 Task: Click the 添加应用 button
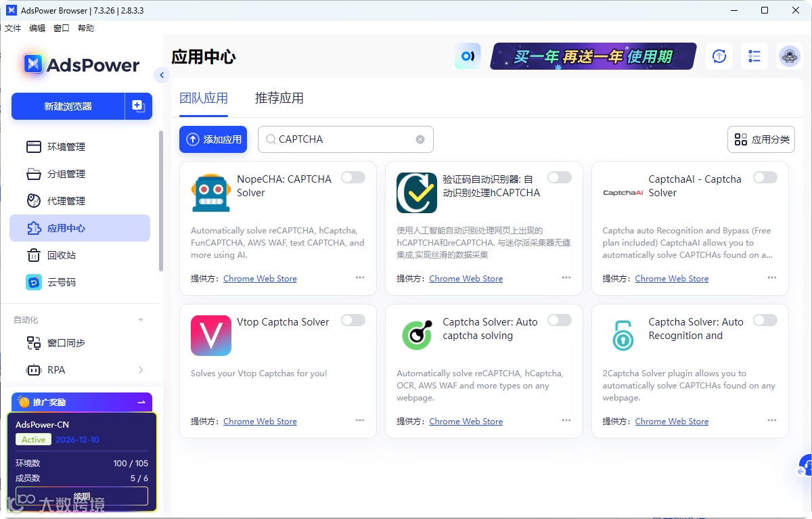pos(213,139)
